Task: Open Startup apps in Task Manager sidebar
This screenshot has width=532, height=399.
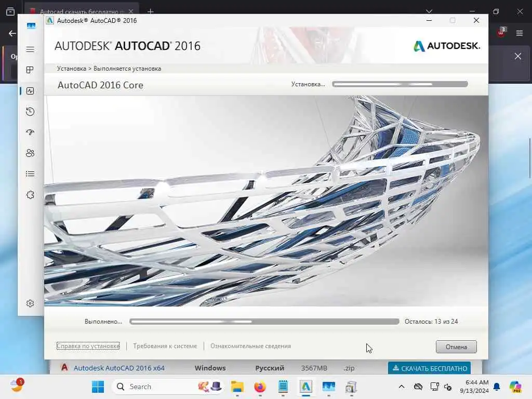Action: pyautogui.click(x=30, y=132)
